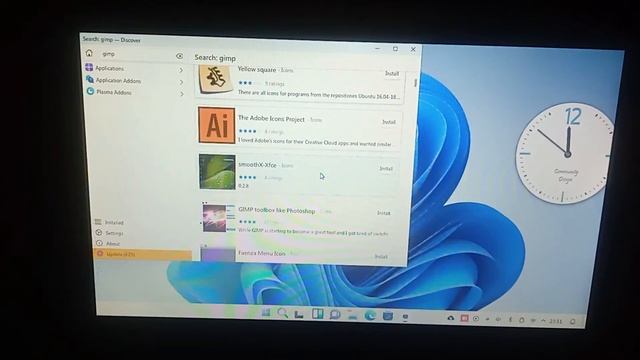This screenshot has width=640, height=360.
Task: Open smoothX-Xfce green thumbnail
Action: click(217, 172)
